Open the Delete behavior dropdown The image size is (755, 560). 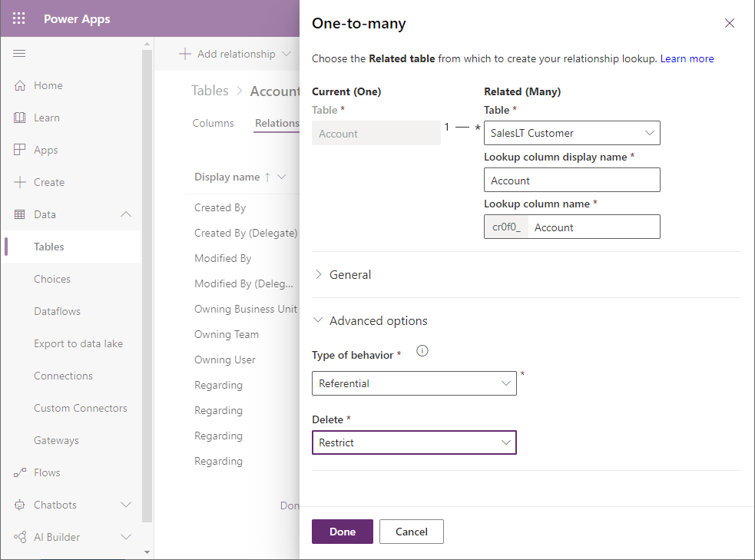click(x=414, y=442)
